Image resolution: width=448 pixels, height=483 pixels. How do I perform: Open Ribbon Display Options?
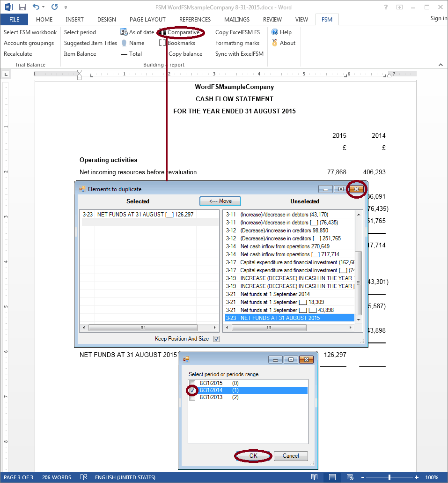(x=399, y=7)
